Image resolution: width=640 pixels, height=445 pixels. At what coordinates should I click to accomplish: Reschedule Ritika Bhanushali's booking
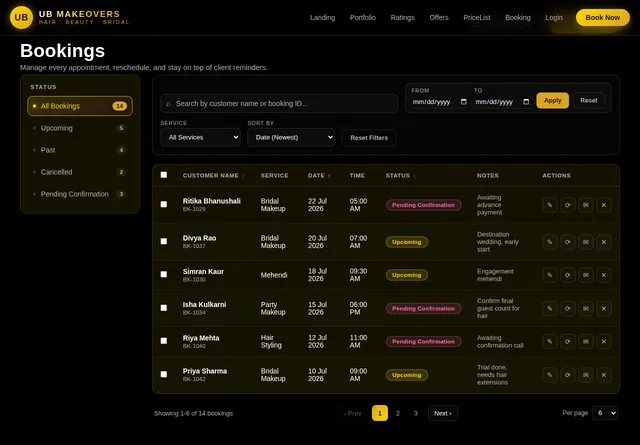(x=568, y=205)
